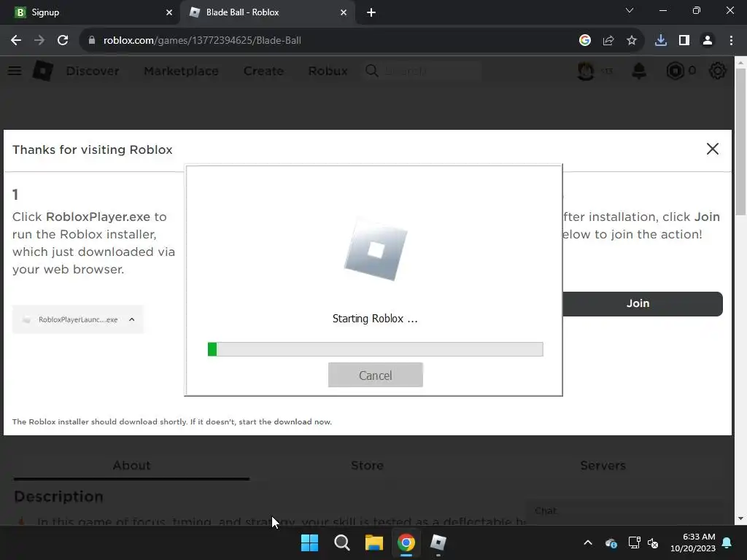
Task: Click the network display tray icon
Action: pyautogui.click(x=634, y=542)
